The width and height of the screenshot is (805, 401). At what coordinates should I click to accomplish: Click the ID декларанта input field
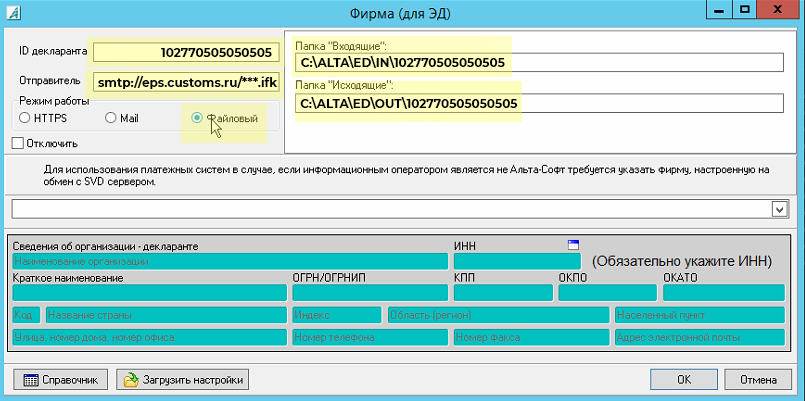coord(186,52)
